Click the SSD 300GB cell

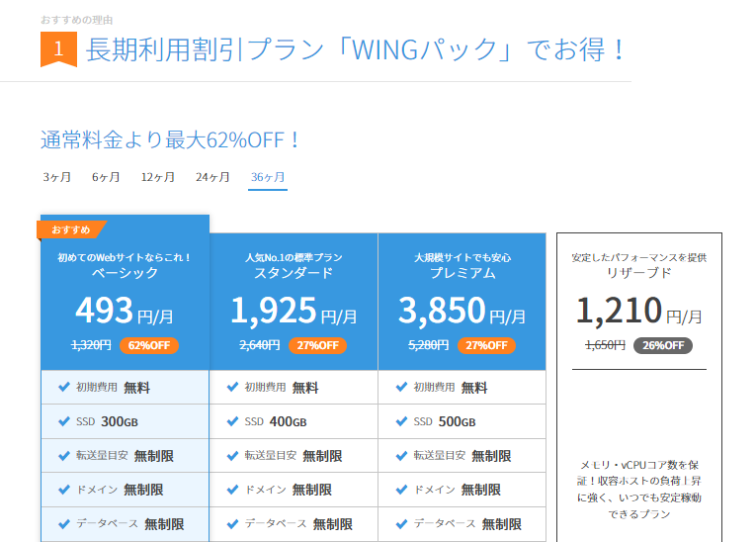click(125, 421)
